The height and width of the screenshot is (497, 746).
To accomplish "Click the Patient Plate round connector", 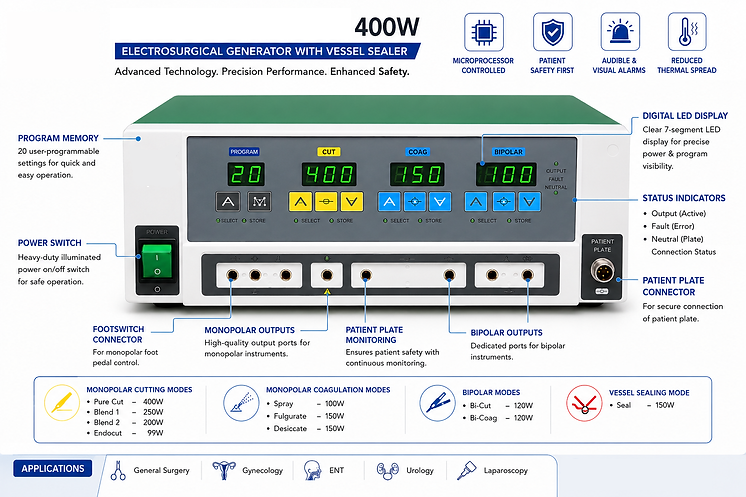I will coord(602,271).
